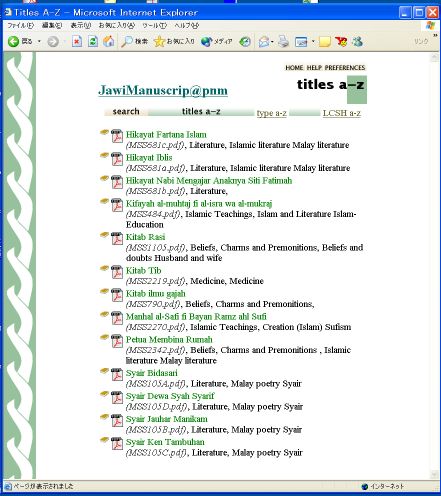The height and width of the screenshot is (496, 441).
Task: Click the Edit page toolbar icon
Action: [x=301, y=42]
